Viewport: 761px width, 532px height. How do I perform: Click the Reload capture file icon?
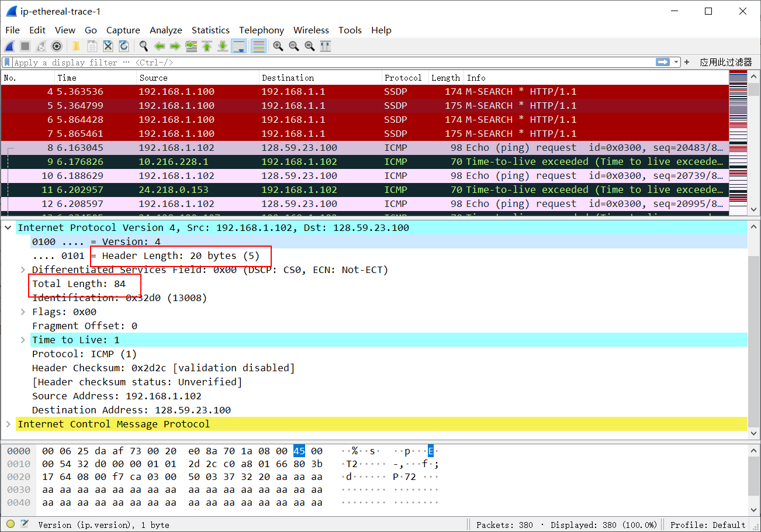(124, 46)
